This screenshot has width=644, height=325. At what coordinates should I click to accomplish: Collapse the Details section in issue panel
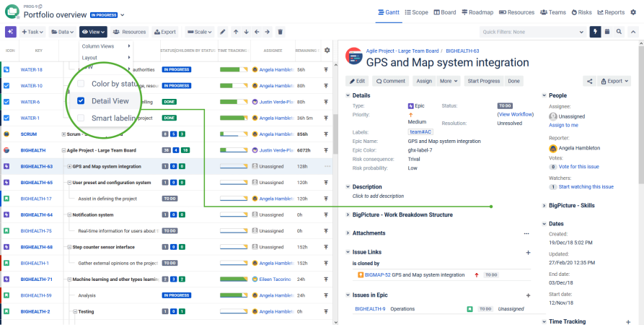point(348,95)
